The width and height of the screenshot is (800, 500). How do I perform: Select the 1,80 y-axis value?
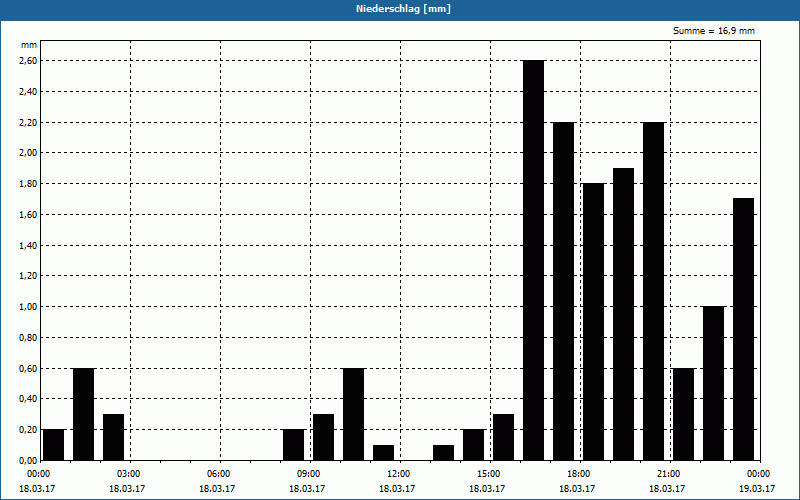coord(29,184)
